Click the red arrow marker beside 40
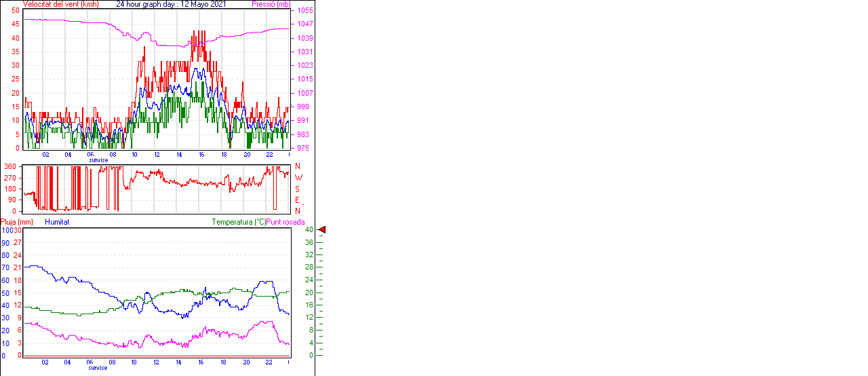Viewport: 868px width, 376px height. tap(322, 230)
